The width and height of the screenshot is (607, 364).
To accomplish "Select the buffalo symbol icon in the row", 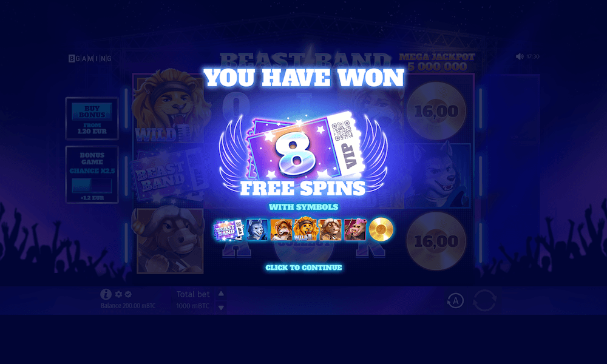I will click(330, 229).
